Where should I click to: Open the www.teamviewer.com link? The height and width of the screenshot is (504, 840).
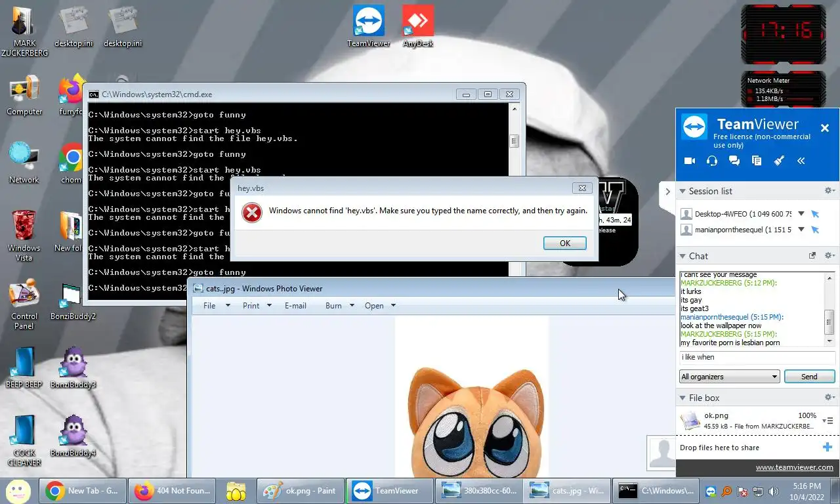tap(794, 468)
